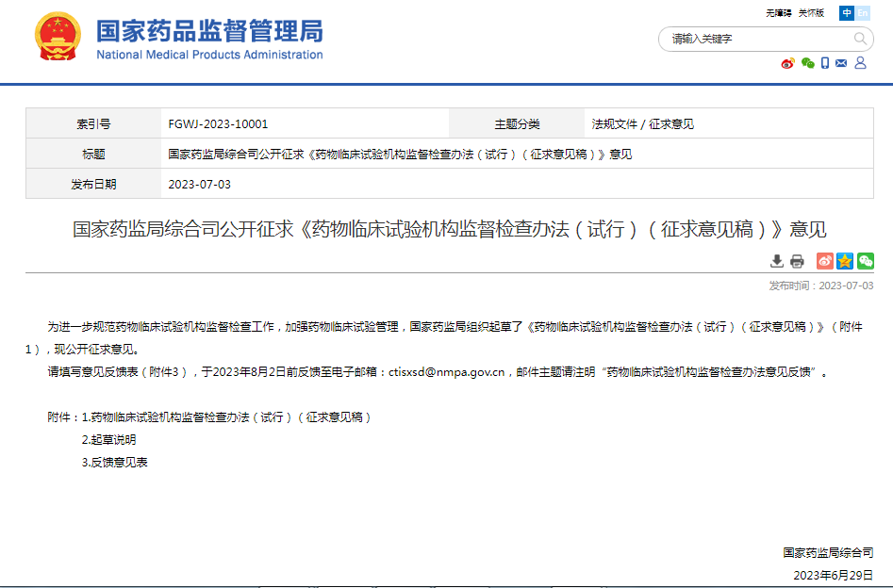Switch language to En
The image size is (893, 588).
(x=863, y=13)
